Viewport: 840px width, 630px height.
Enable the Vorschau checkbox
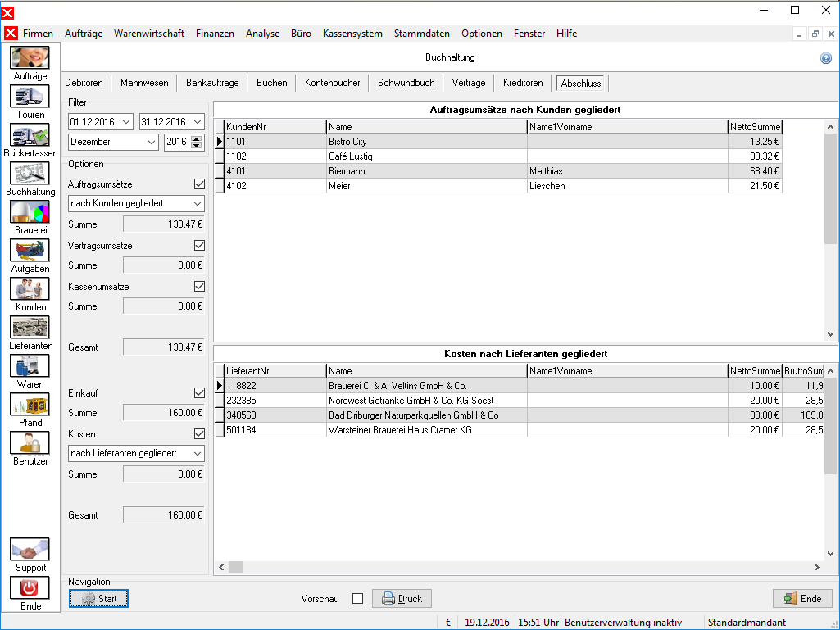pos(358,598)
